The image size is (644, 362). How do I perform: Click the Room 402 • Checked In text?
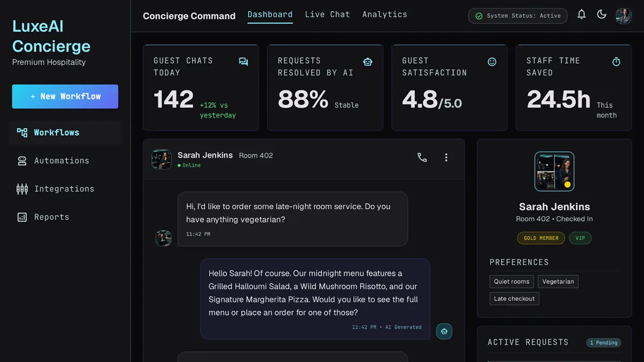coord(554,219)
